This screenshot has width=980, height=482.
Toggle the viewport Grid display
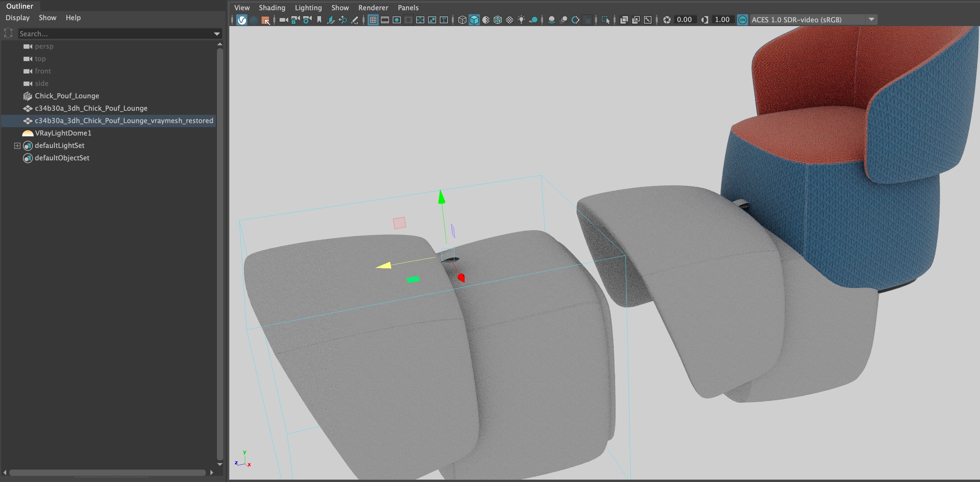[373, 20]
